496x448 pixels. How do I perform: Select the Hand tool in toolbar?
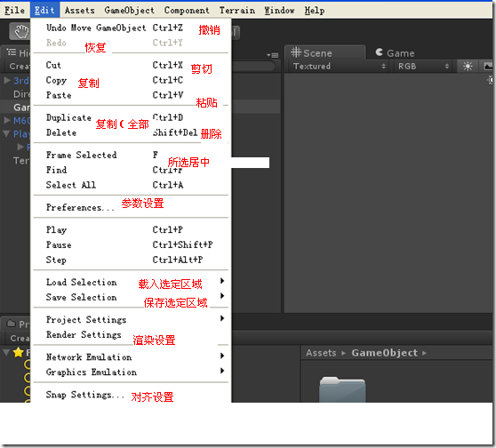[20, 32]
